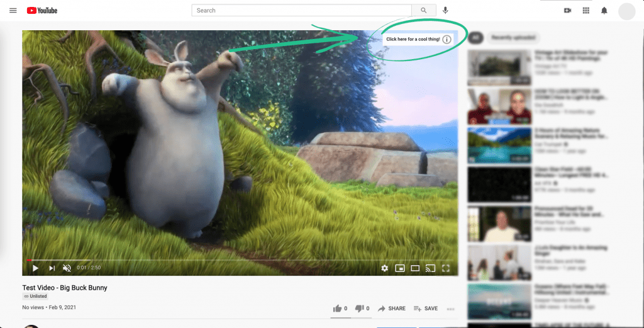Enter full screen mode
Image resolution: width=644 pixels, height=328 pixels.
[446, 268]
